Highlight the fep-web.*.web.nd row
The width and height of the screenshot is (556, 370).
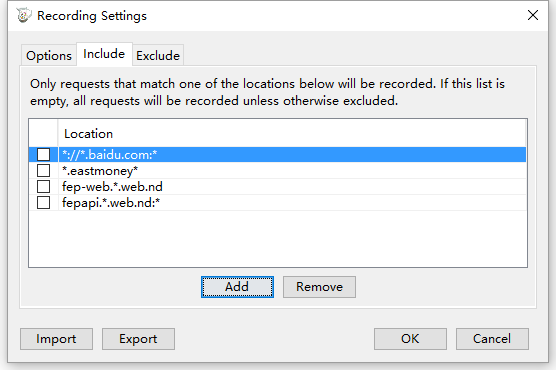(278, 187)
